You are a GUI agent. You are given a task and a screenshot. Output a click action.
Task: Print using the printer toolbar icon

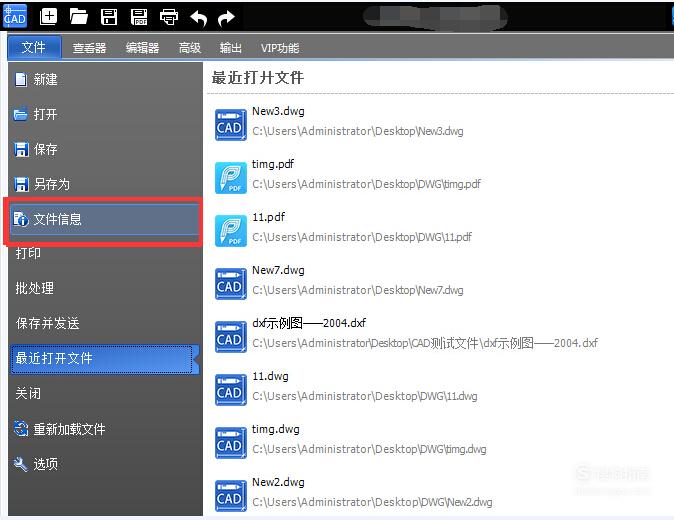point(169,17)
